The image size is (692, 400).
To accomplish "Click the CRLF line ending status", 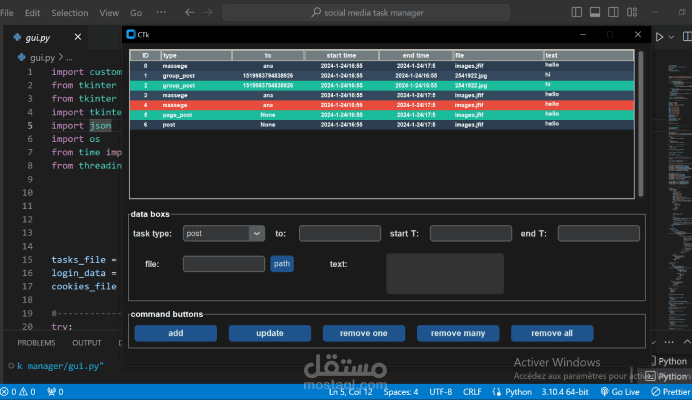I will 472,392.
